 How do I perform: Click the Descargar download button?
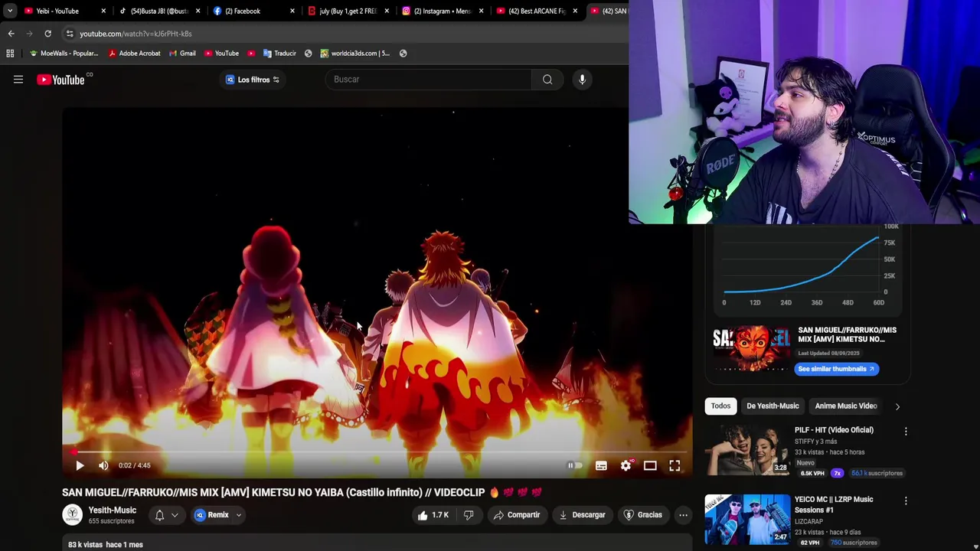click(x=582, y=515)
